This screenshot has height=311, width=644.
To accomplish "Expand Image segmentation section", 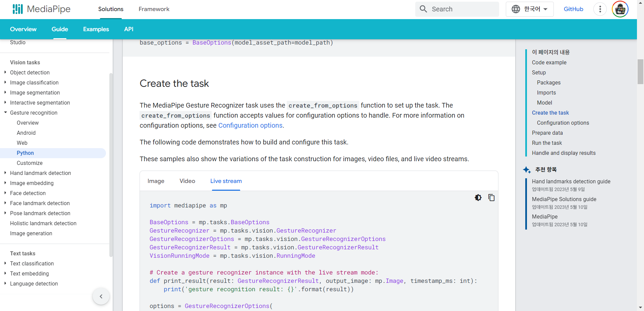I will [x=5, y=92].
